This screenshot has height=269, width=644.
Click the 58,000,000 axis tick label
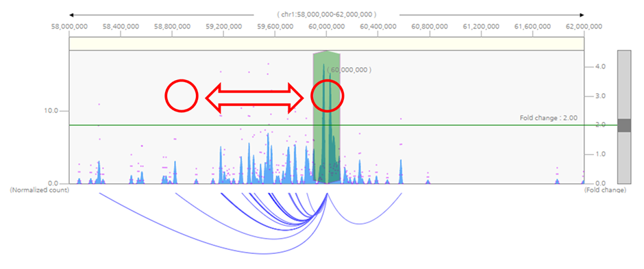click(69, 27)
